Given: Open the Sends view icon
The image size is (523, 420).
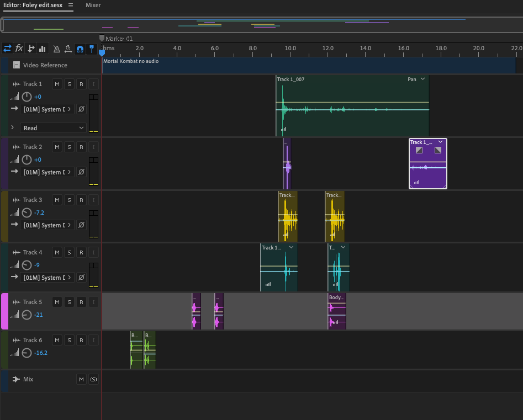Looking at the screenshot, I should [31, 49].
